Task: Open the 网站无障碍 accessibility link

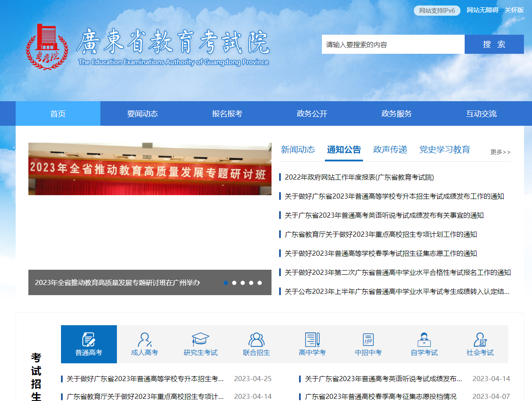Action: [x=482, y=10]
